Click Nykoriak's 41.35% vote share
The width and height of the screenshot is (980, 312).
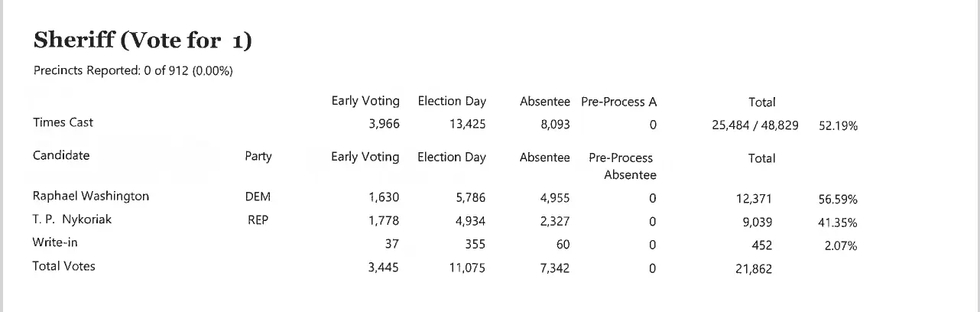838,223
